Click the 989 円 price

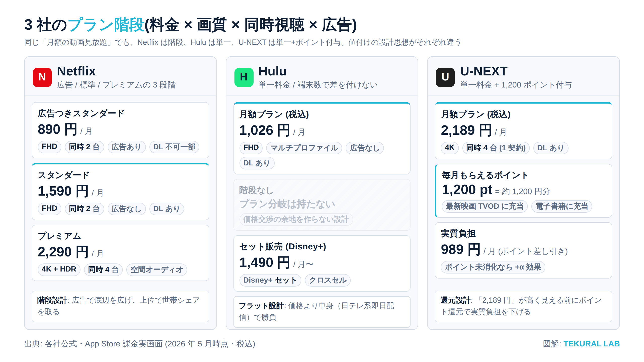click(x=460, y=249)
